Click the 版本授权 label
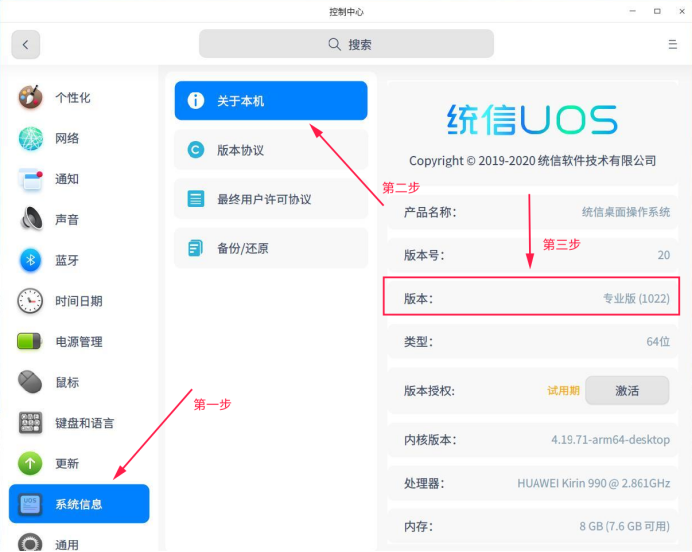The height and width of the screenshot is (552, 692). tap(429, 391)
